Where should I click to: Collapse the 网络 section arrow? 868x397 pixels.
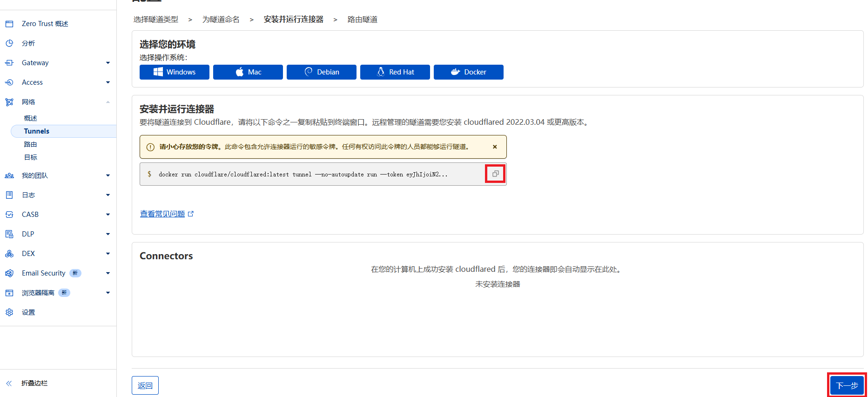(108, 102)
